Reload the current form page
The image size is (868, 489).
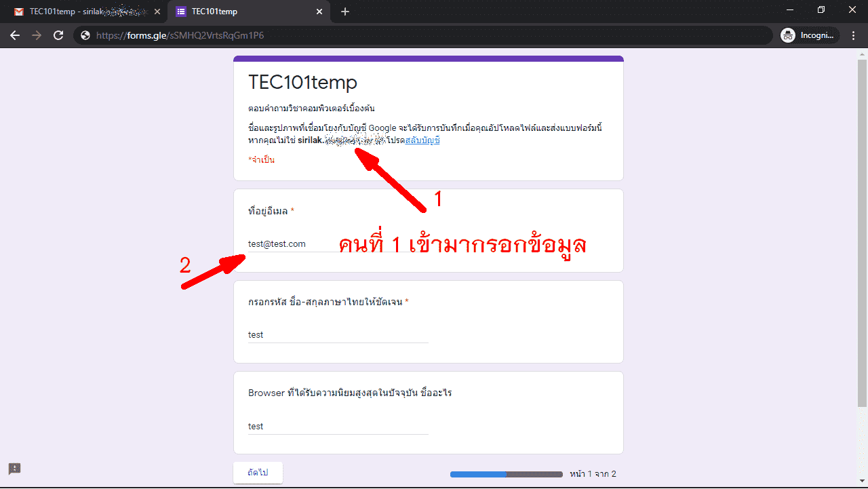pos(58,35)
